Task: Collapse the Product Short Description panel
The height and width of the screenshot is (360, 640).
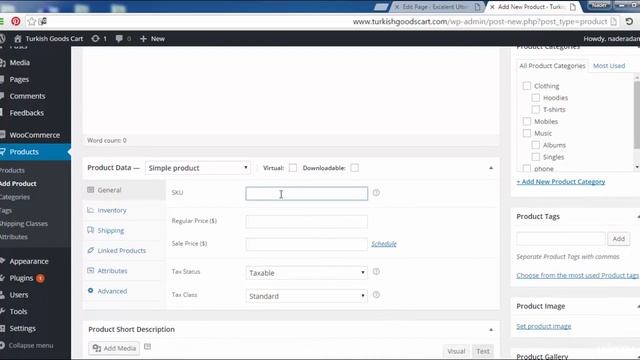Action: click(x=491, y=329)
